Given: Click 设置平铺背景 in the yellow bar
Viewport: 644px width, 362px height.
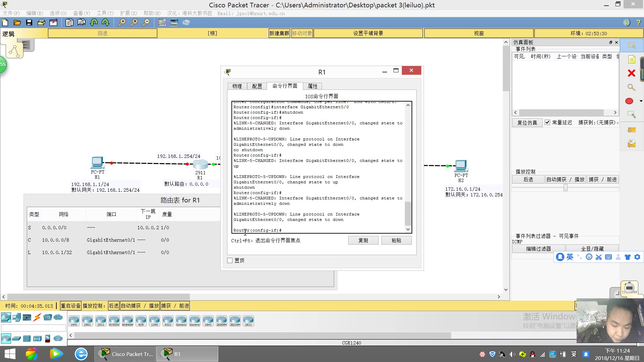Looking at the screenshot, I should coord(368,33).
